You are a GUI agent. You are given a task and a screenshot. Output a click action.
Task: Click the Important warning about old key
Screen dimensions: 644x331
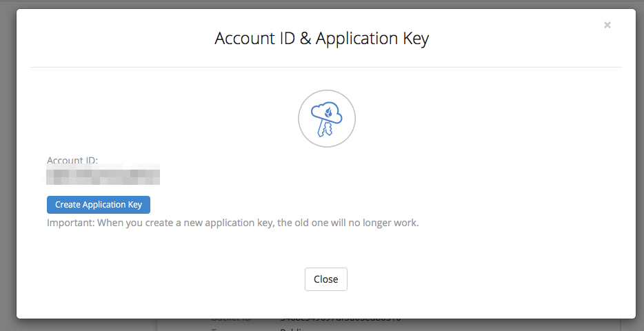click(233, 223)
